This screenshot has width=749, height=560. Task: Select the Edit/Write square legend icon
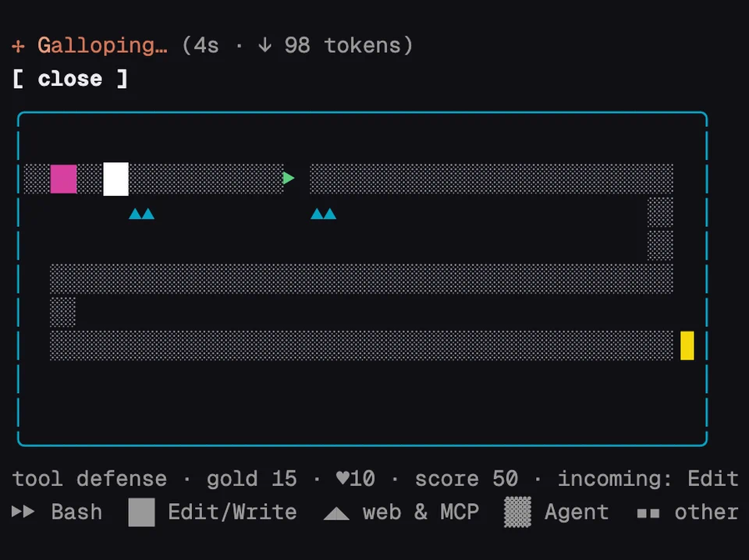point(142,512)
